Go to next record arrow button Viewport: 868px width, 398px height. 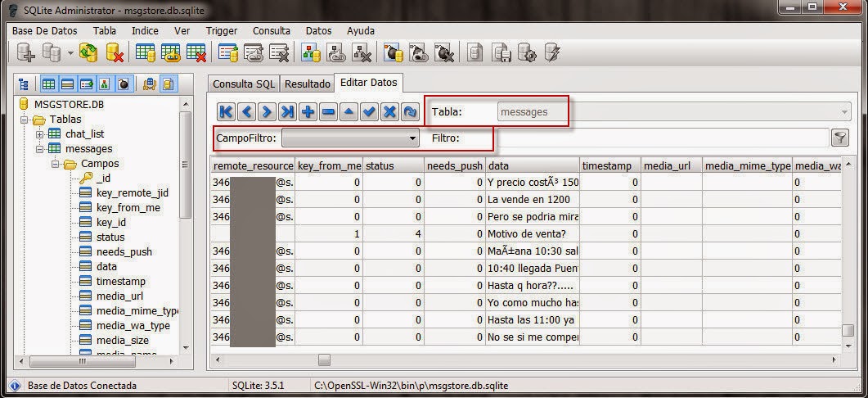(x=267, y=112)
